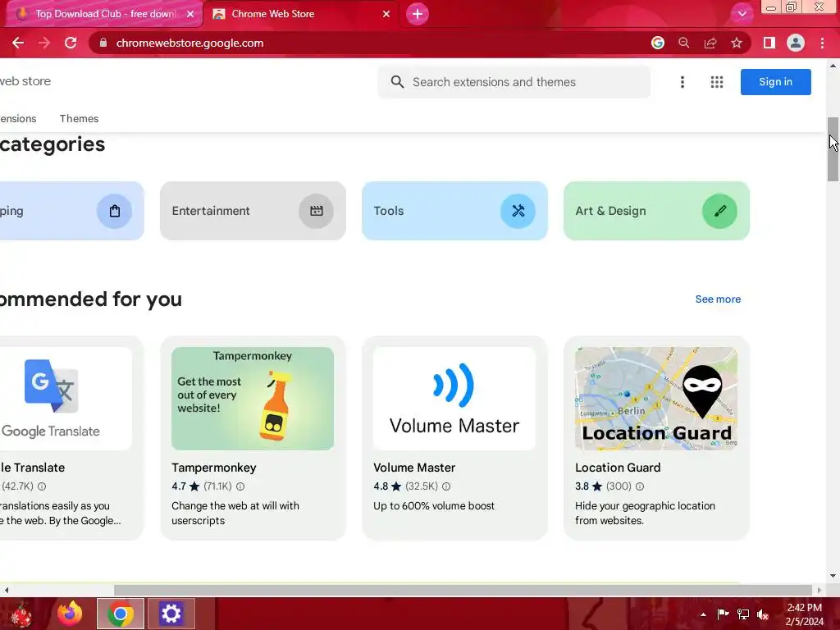This screenshot has height=630, width=840.
Task: Click the Location Guard title
Action: pos(618,468)
